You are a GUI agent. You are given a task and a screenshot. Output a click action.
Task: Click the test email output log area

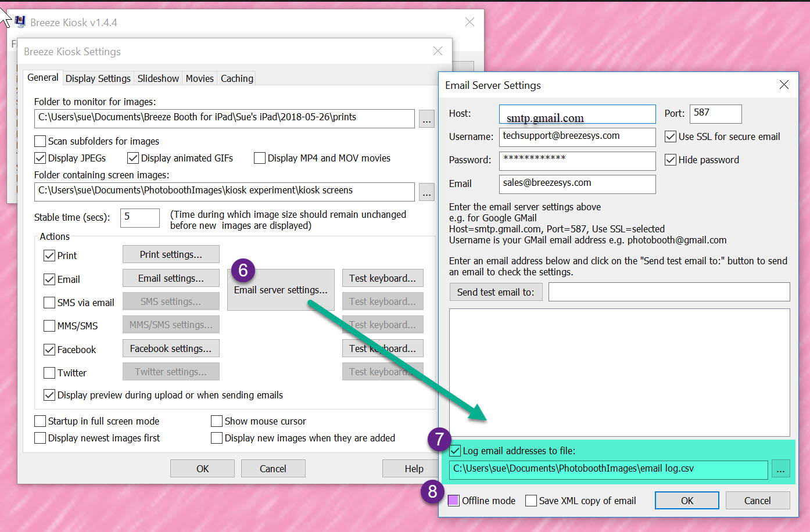(x=619, y=372)
